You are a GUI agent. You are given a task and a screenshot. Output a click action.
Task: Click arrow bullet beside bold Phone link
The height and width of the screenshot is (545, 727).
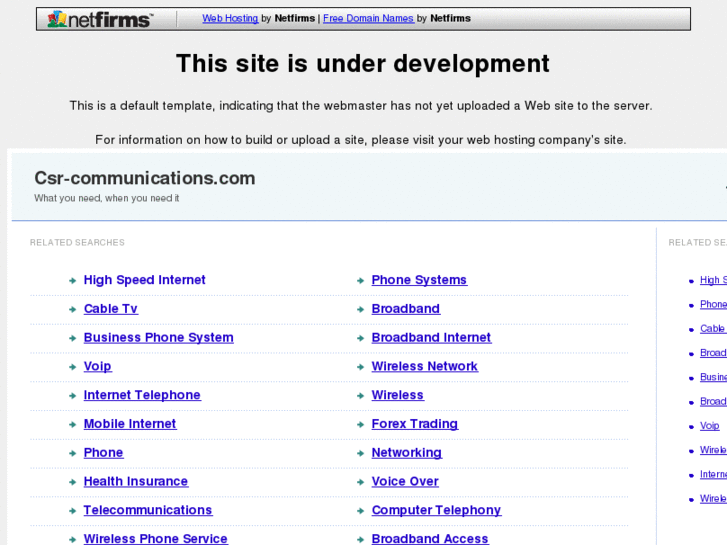pos(72,453)
